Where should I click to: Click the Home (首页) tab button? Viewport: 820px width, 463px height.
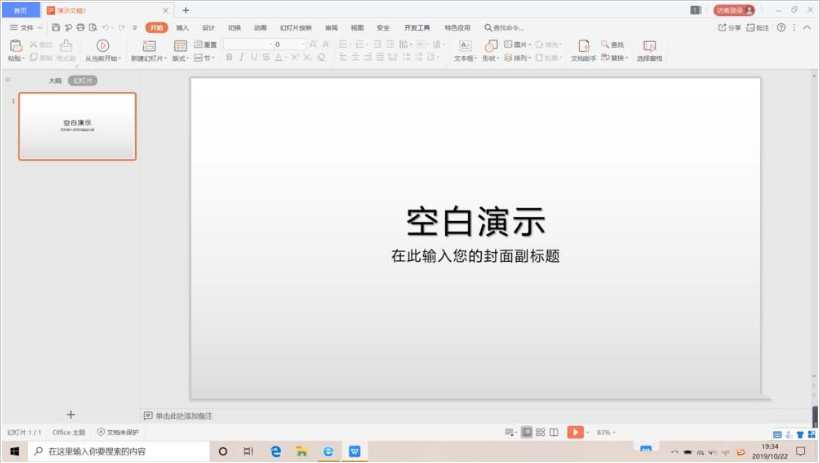pos(20,10)
